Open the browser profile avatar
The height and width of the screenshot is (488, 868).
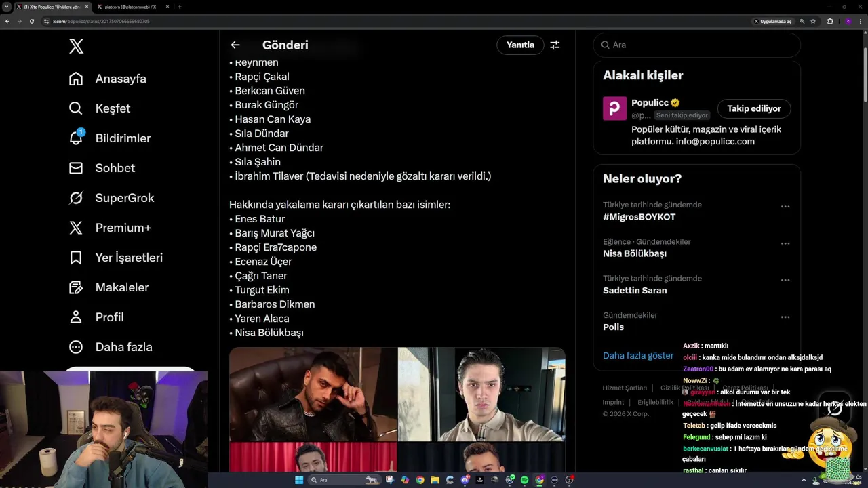[x=848, y=21]
